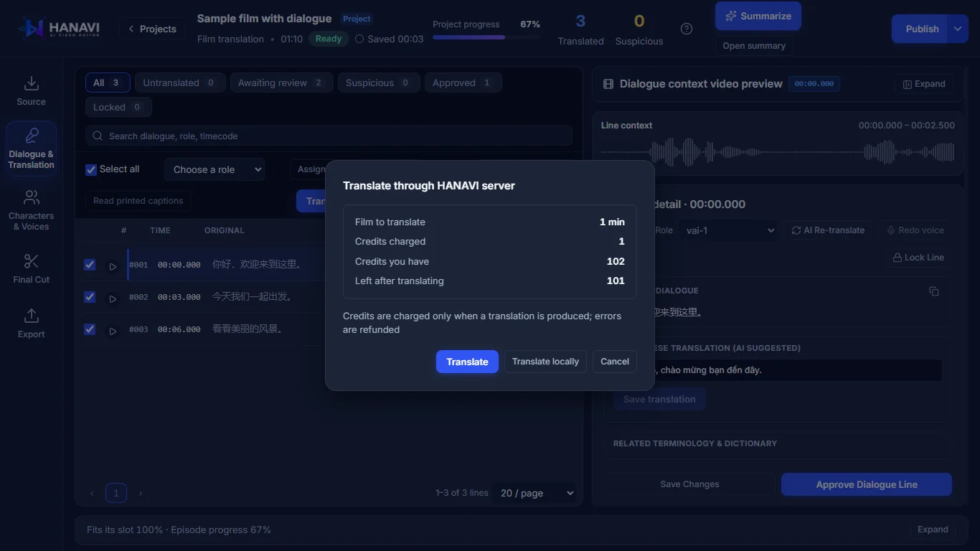980x551 pixels.
Task: Play dialogue line #003
Action: point(113,331)
